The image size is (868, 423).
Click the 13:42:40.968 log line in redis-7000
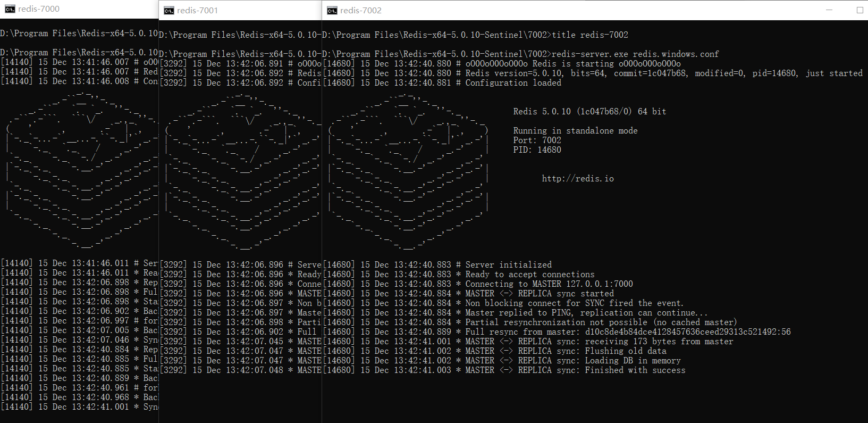click(x=79, y=397)
